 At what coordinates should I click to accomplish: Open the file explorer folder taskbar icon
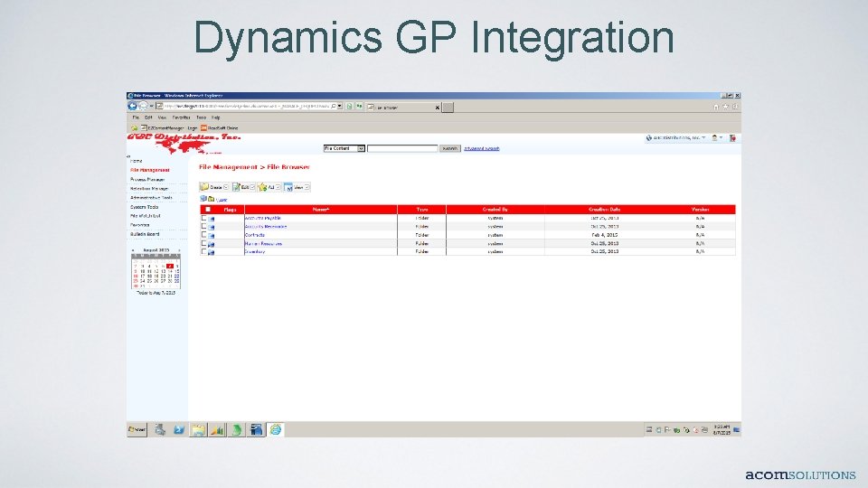point(198,429)
